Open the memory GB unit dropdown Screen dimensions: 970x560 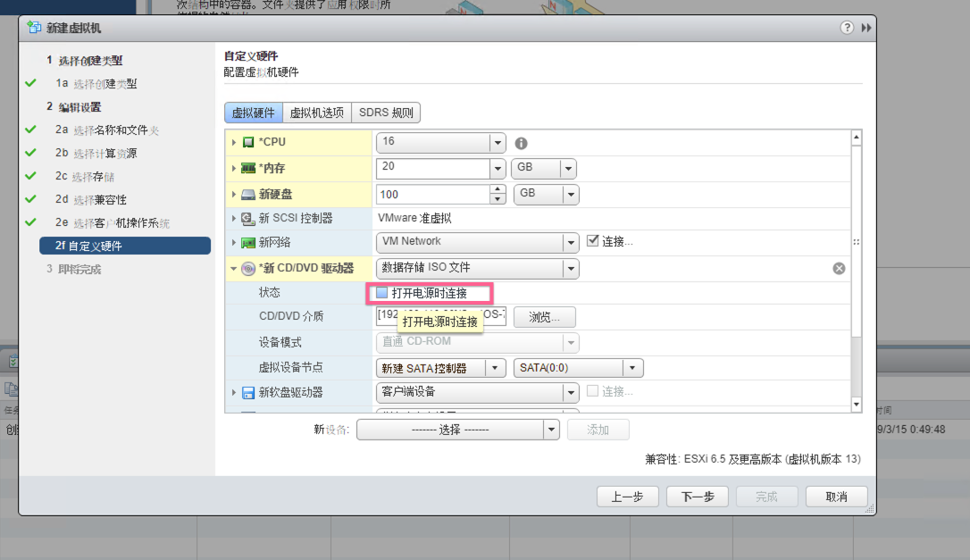(x=568, y=168)
